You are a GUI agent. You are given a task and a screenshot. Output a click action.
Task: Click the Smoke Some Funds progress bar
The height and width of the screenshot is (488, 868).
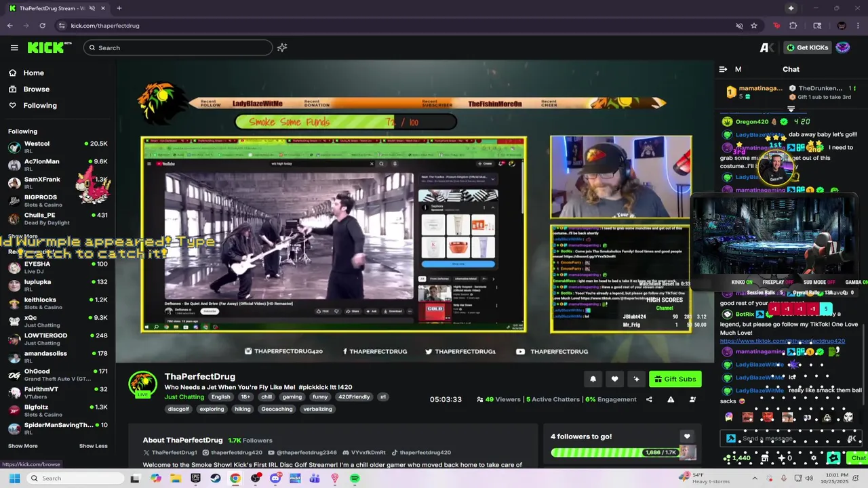346,122
